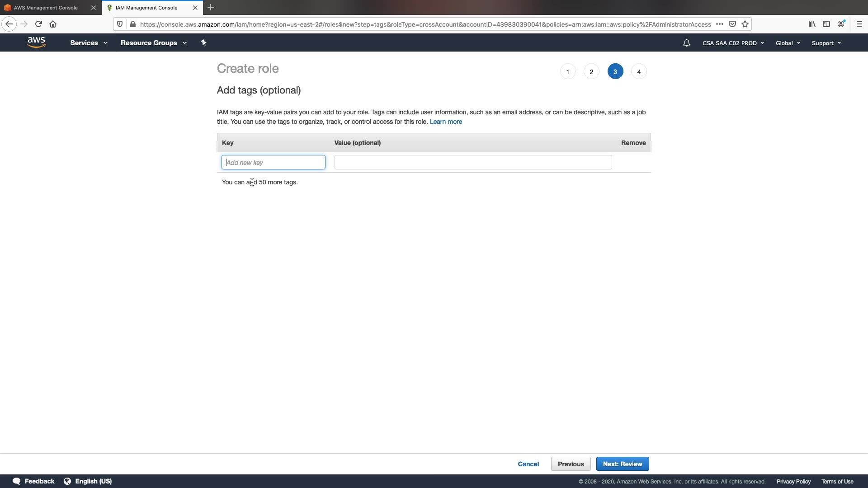Click the Save to Pocket icon
Image resolution: width=868 pixels, height=488 pixels.
[x=732, y=24]
